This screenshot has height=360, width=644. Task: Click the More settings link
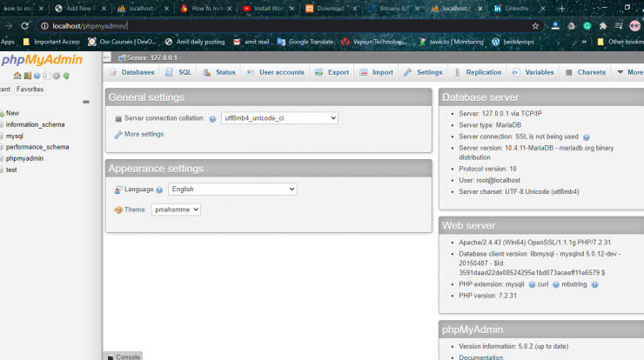pos(144,134)
